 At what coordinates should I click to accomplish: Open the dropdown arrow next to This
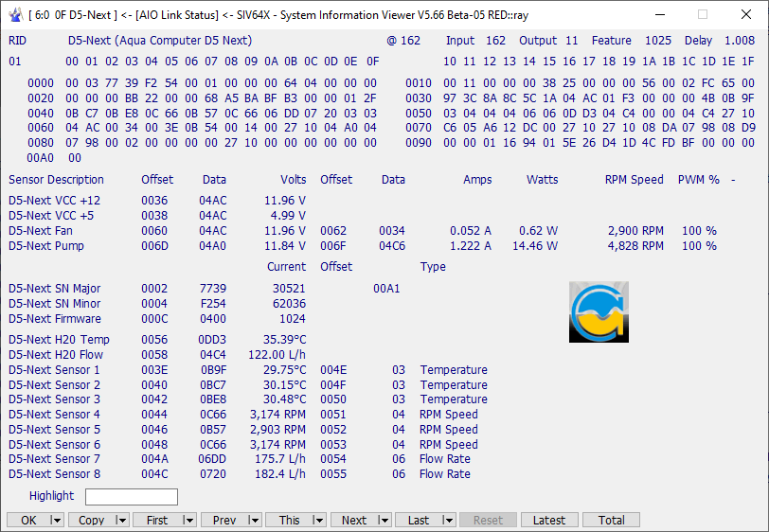(x=319, y=520)
